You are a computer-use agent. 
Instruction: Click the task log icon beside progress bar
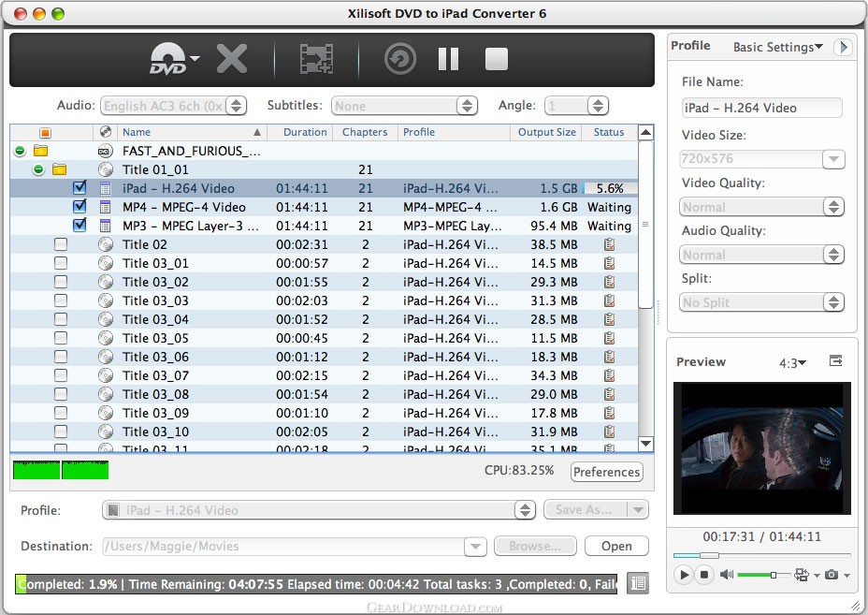pyautogui.click(x=638, y=583)
